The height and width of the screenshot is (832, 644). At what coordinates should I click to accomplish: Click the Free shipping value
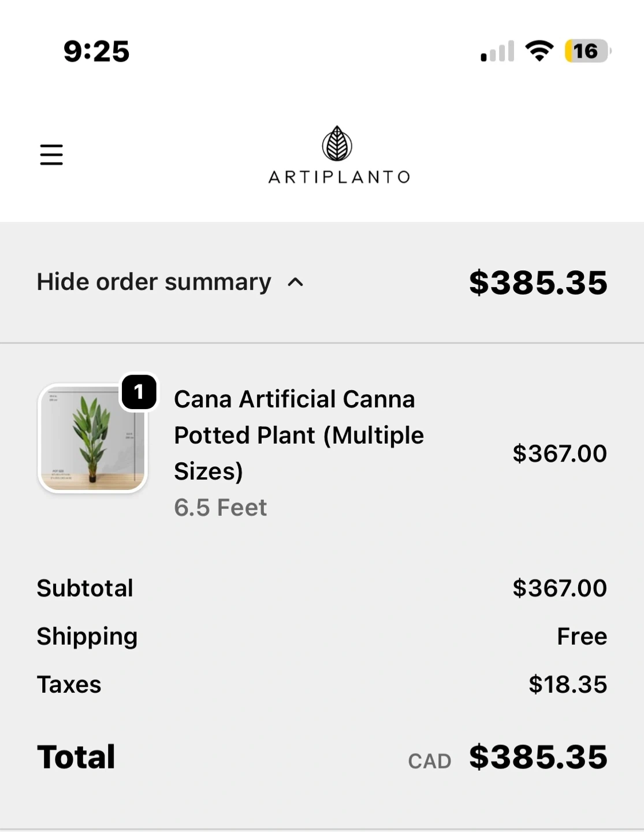coord(582,636)
